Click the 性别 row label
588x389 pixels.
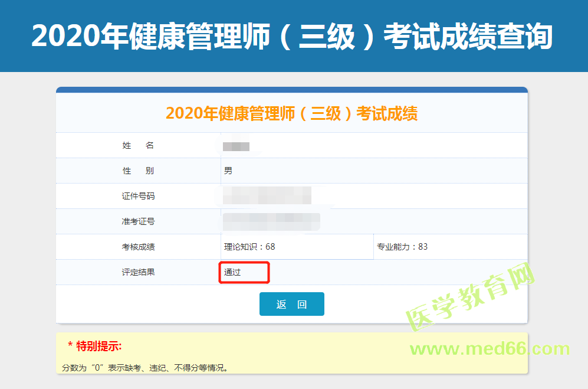[x=138, y=171]
